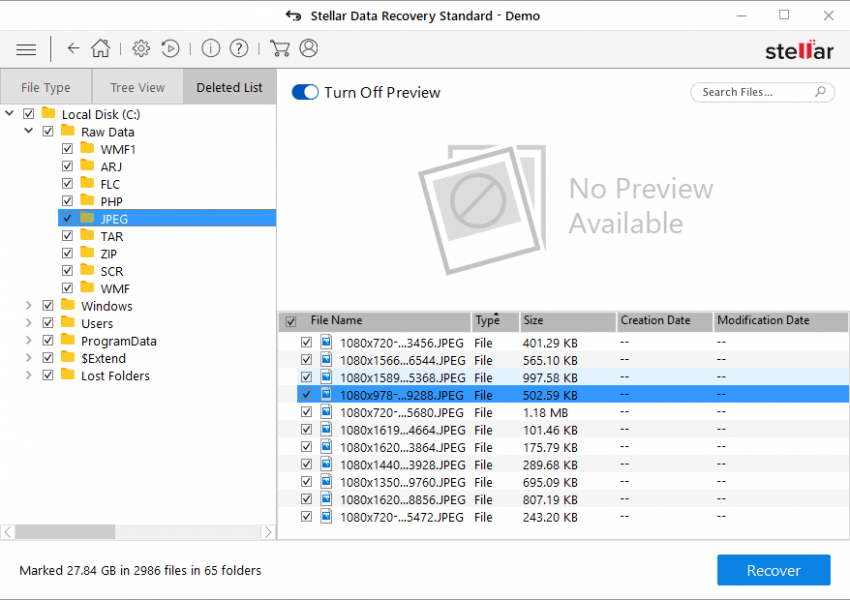This screenshot has height=600, width=850.
Task: Click the tree panel horizontal scrollbar thumb
Action: pos(65,532)
